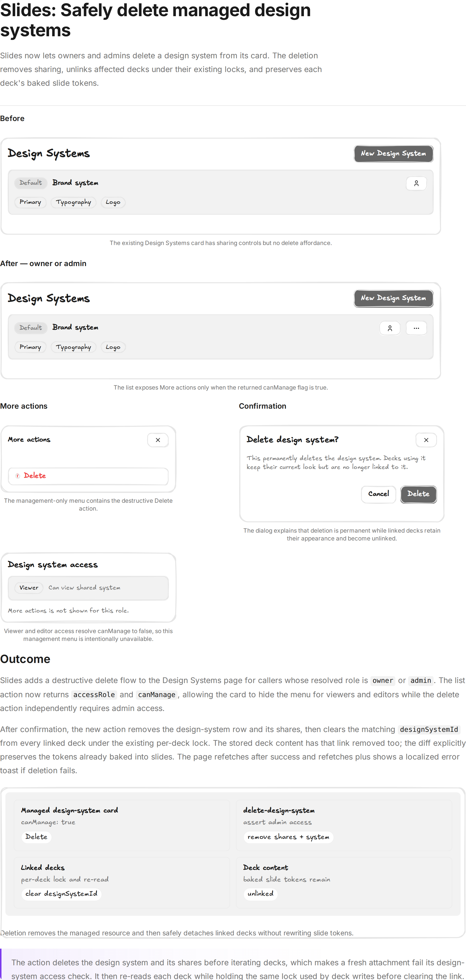
Task: Click the 'After — owner or admin' label
Action: (x=43, y=264)
